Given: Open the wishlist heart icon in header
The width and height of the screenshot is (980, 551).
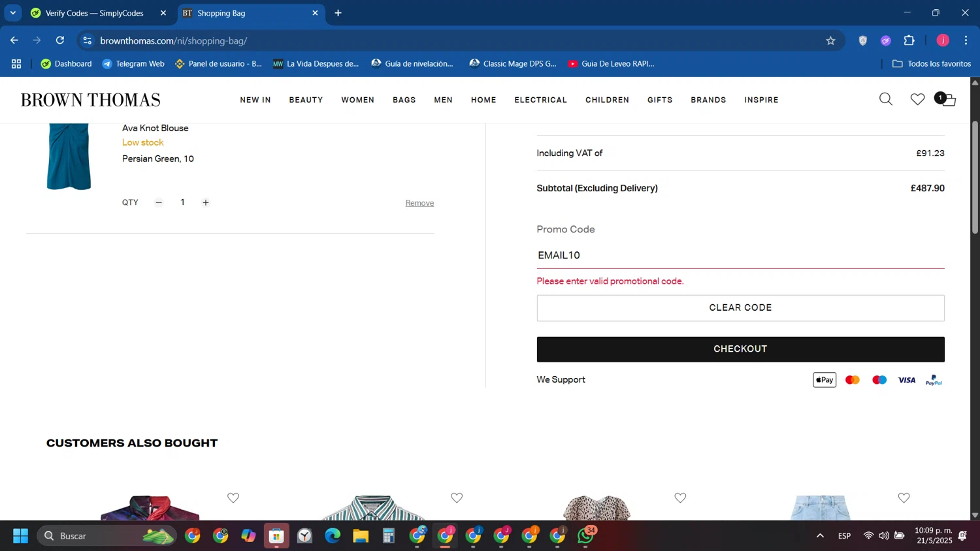Looking at the screenshot, I should coord(918,99).
